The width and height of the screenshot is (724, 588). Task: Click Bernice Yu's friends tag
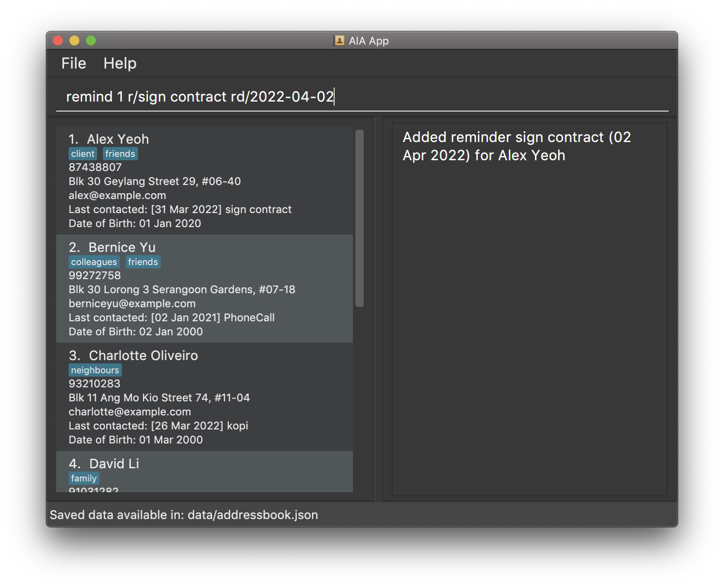click(x=143, y=262)
